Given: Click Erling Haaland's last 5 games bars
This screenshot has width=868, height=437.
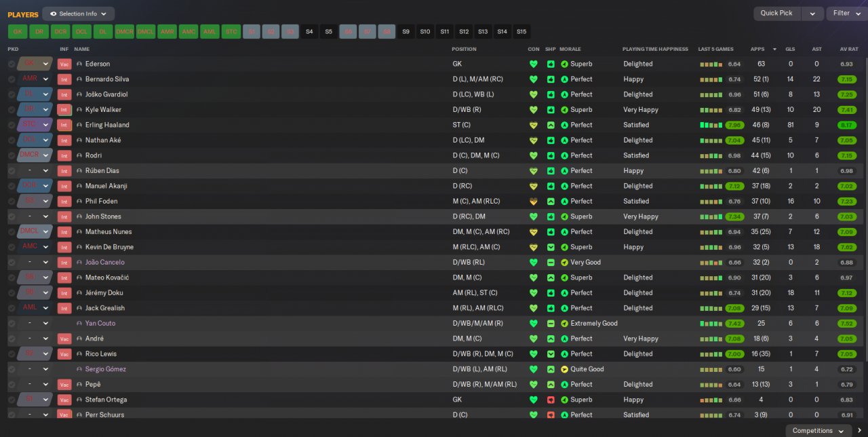Looking at the screenshot, I should point(711,125).
